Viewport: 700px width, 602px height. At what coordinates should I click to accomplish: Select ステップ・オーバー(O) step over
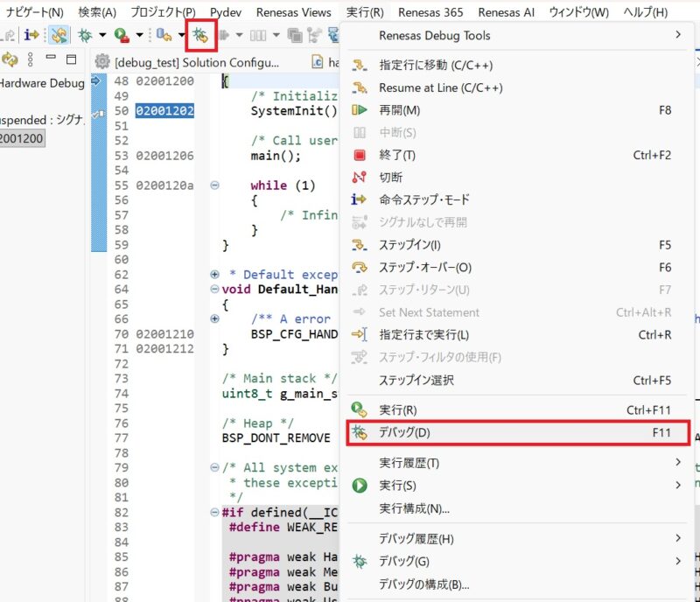tap(424, 267)
